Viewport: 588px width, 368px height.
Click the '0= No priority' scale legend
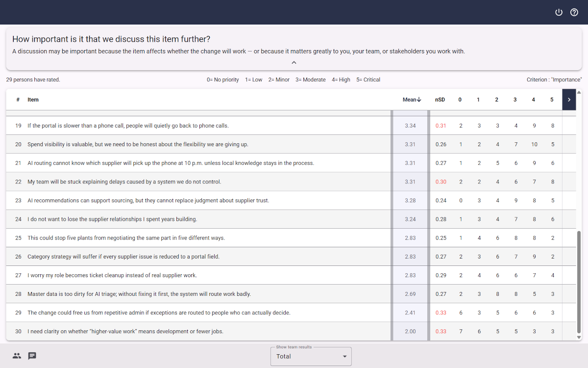223,79
